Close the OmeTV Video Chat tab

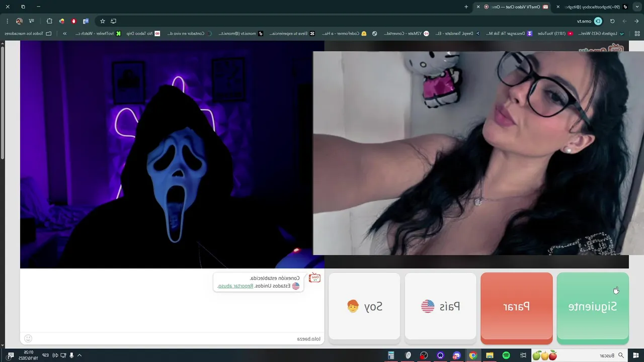click(x=478, y=7)
